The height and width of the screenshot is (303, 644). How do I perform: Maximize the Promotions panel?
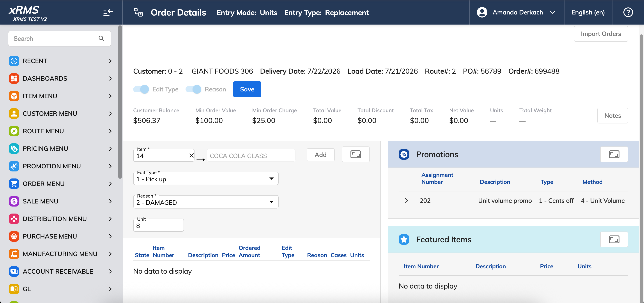pyautogui.click(x=614, y=154)
